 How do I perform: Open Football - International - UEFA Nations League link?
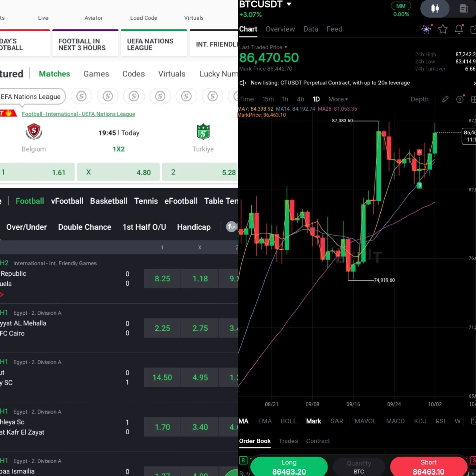point(78,114)
